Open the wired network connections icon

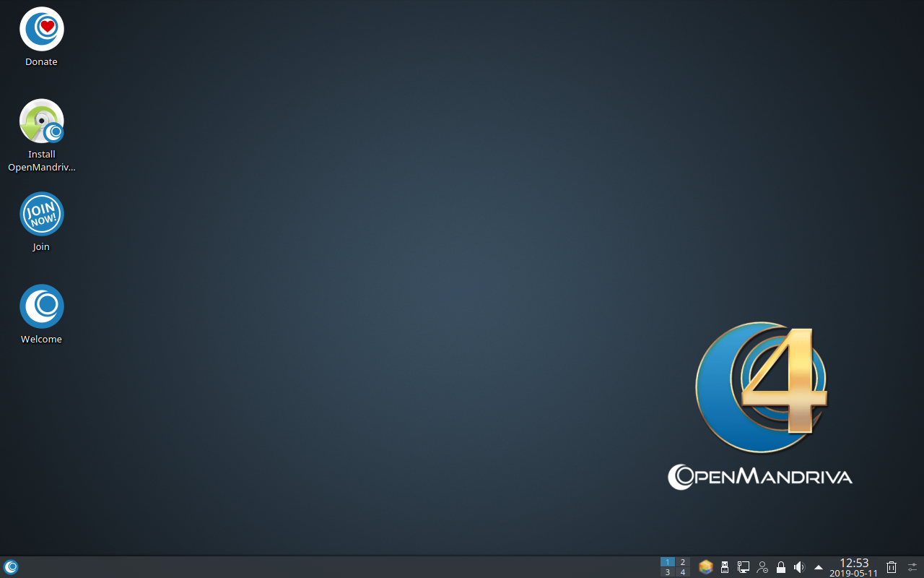pos(744,567)
